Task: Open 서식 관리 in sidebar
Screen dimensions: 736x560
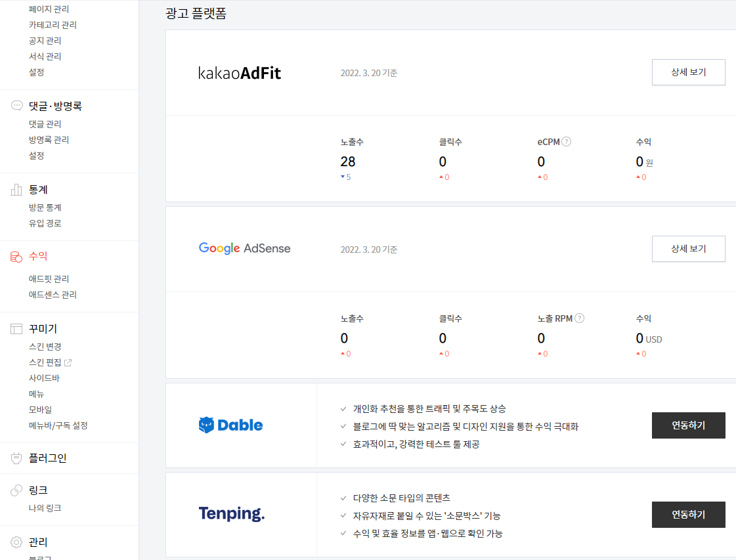Action: pos(45,56)
